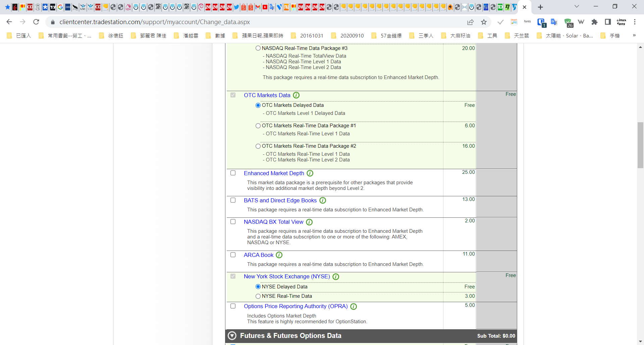Image resolution: width=644 pixels, height=345 pixels.
Task: Open the Enhanced Market Depth link
Action: 274,174
